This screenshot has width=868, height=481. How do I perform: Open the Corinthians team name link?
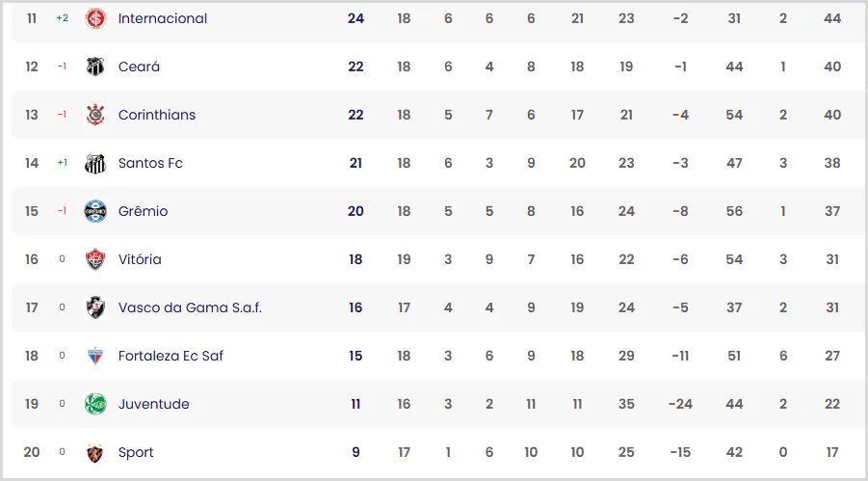[157, 115]
